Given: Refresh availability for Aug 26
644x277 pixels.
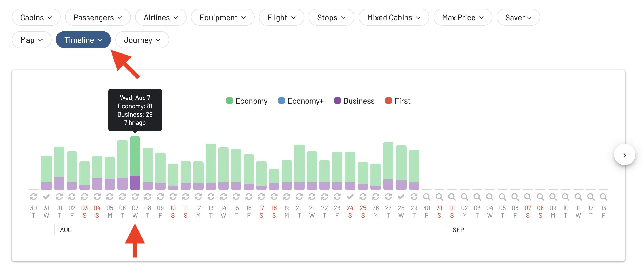Looking at the screenshot, I should pyautogui.click(x=375, y=197).
